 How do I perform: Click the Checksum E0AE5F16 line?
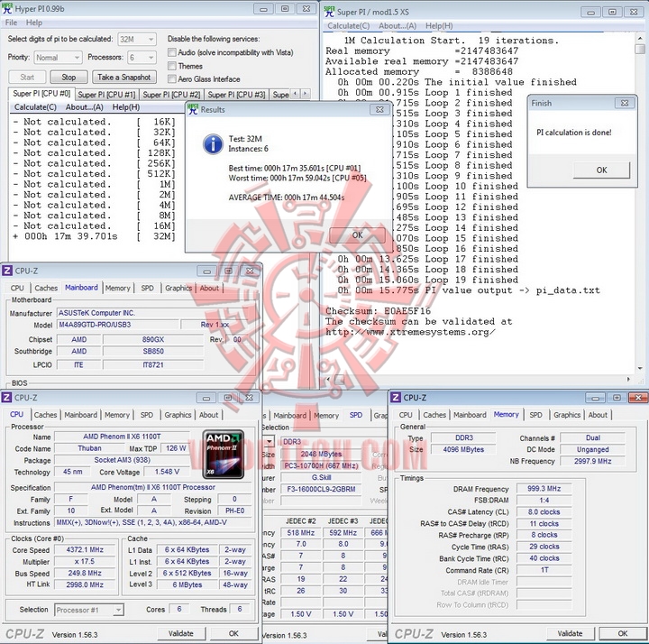click(378, 310)
